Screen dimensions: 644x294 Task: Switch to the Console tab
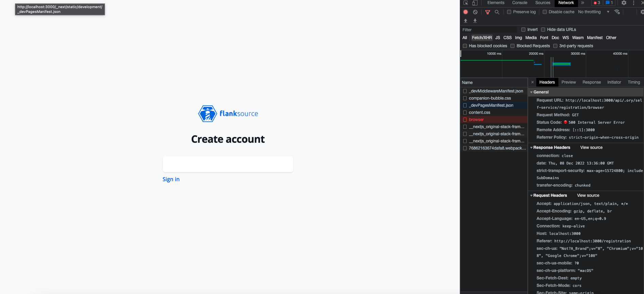point(520,3)
